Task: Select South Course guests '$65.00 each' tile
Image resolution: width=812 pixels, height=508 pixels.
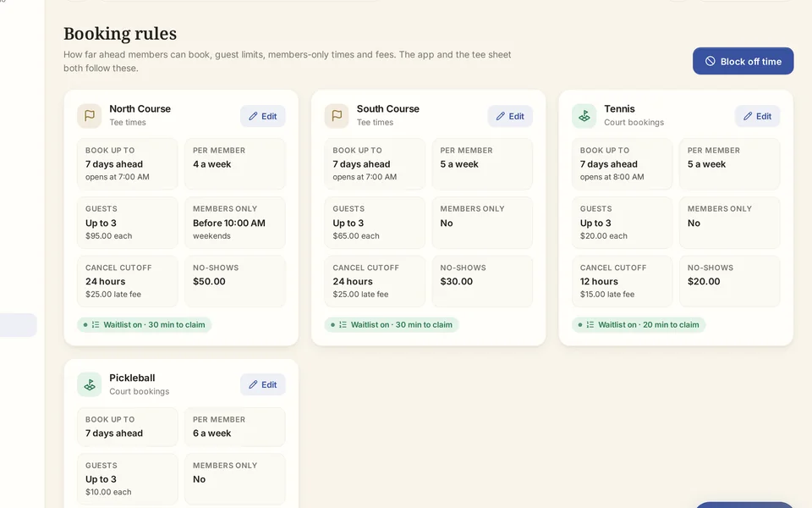Action: 375,223
